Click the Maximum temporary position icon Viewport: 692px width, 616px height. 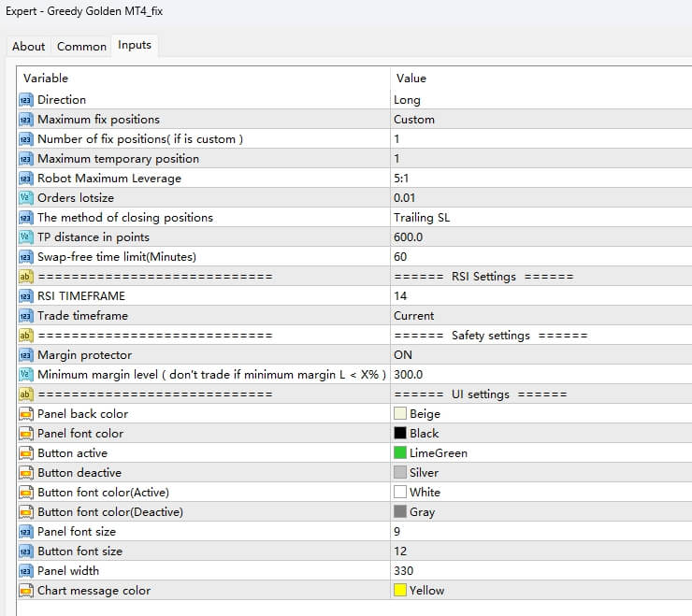click(26, 159)
